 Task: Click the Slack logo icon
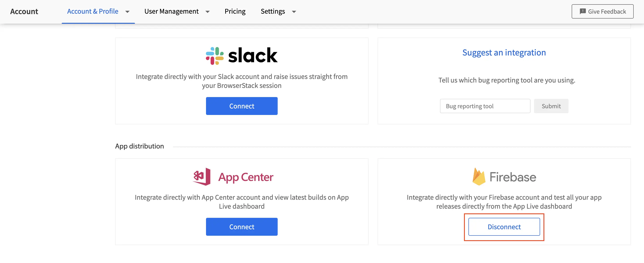click(215, 56)
